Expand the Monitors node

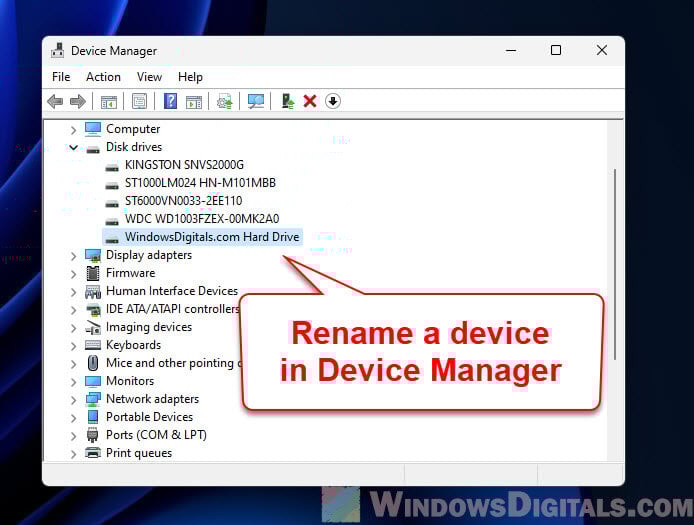coord(73,382)
